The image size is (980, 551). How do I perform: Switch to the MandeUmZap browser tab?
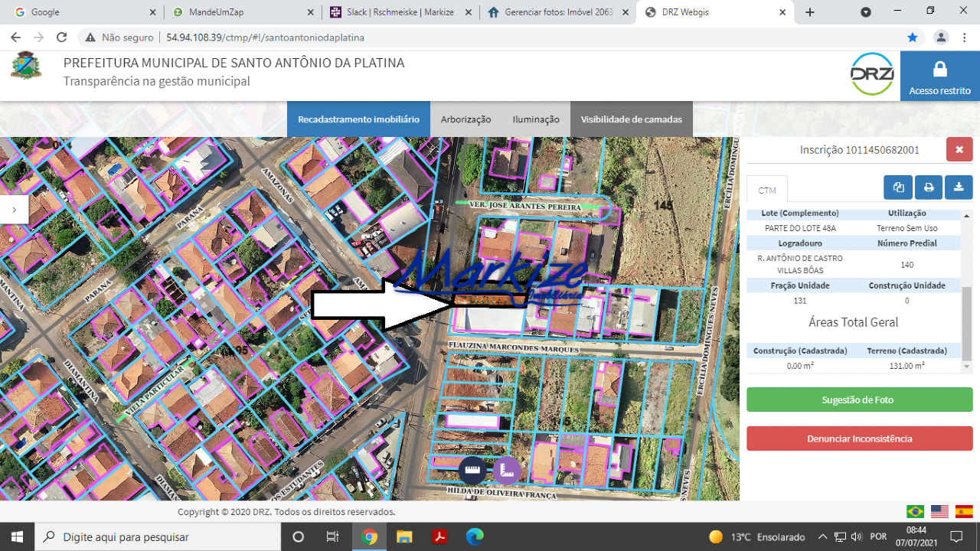coord(241,12)
